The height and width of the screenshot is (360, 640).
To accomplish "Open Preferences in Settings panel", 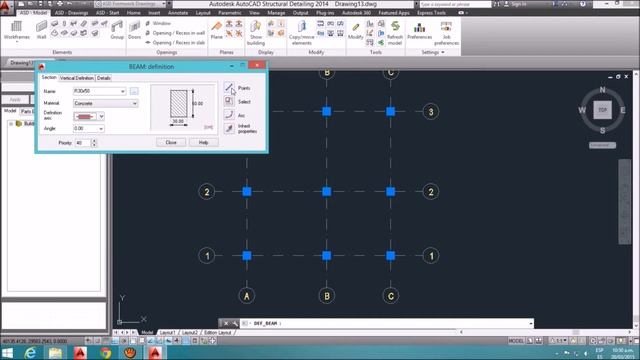I will [x=419, y=30].
